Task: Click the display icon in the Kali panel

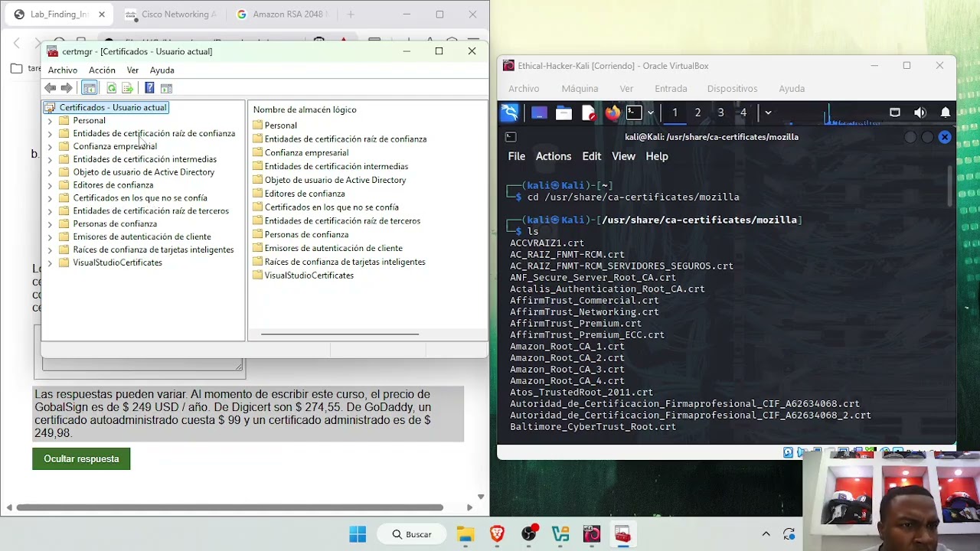Action: [894, 112]
